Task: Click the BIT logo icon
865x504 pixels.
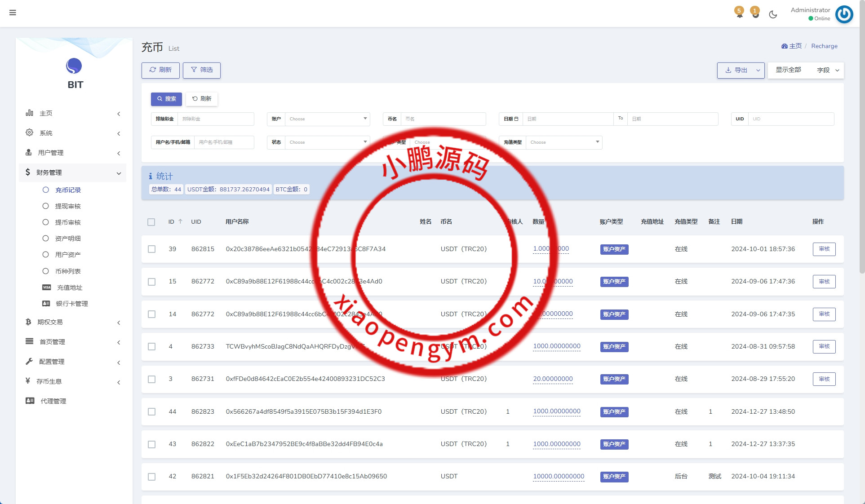Action: [74, 66]
